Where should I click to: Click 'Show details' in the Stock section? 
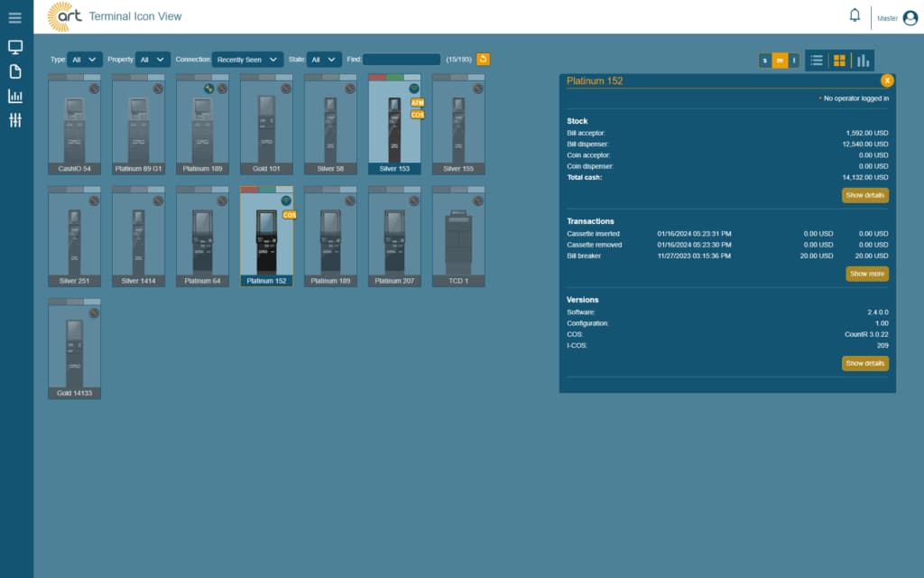click(864, 195)
